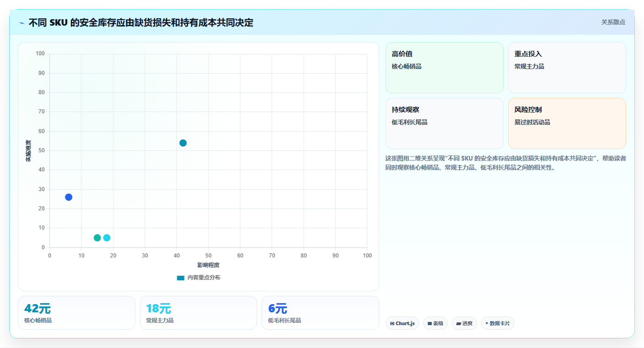Click the y-axis tick value 100

click(40, 54)
